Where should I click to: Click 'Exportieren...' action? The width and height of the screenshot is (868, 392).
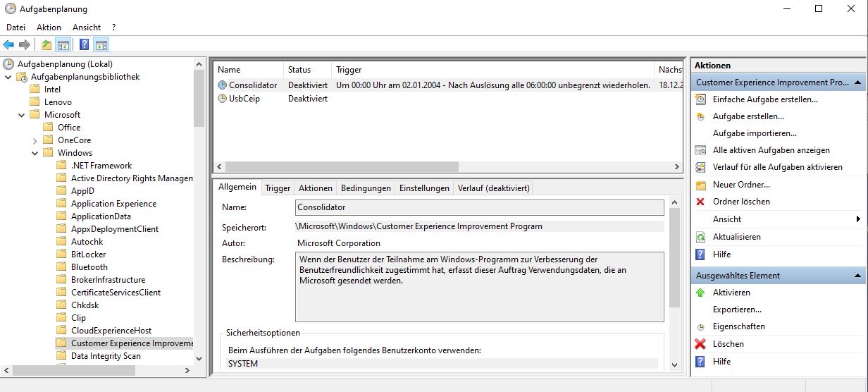tap(737, 310)
